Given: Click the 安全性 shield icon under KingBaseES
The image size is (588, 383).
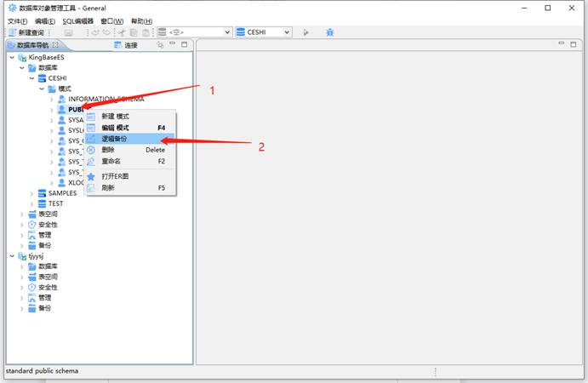Looking at the screenshot, I should tap(32, 225).
